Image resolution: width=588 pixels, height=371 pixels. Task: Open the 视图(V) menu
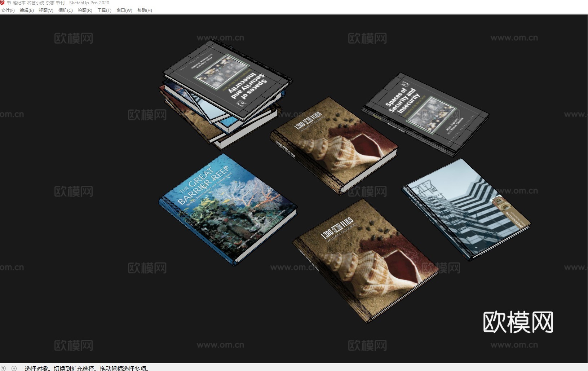coord(46,10)
